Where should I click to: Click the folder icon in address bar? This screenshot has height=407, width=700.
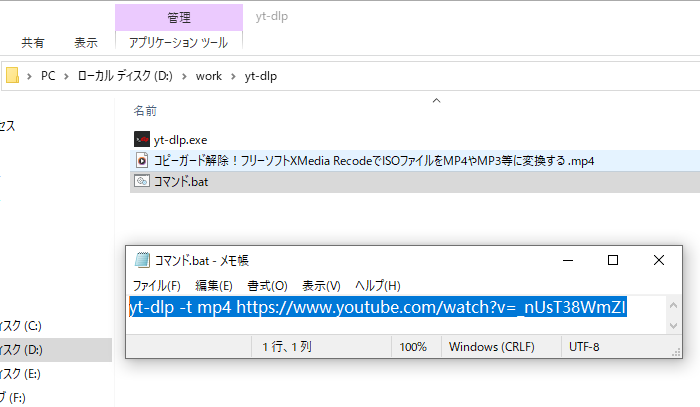12,75
